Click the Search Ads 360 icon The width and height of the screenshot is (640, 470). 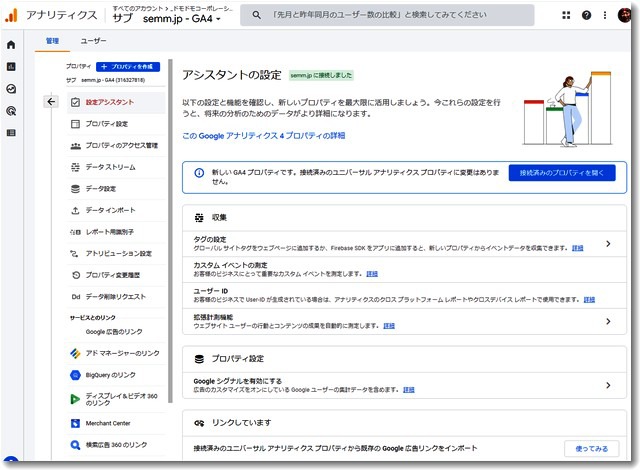point(76,445)
